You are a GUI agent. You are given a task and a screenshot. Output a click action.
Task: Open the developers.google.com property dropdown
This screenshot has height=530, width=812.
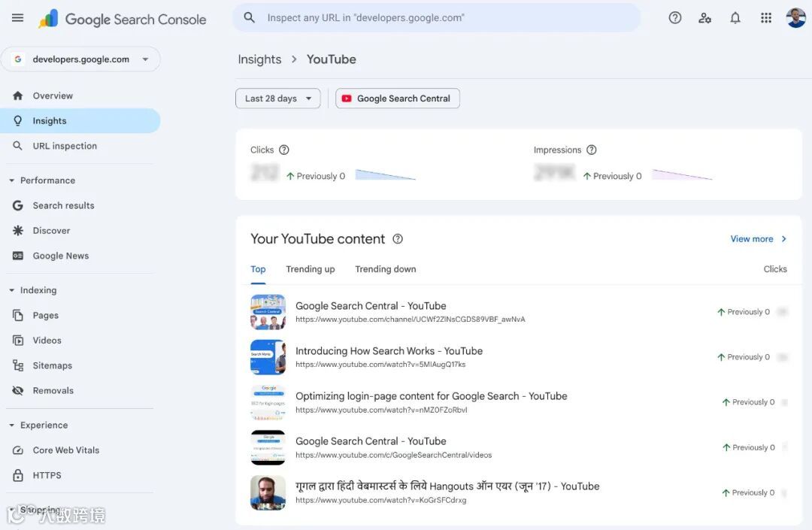pos(80,59)
